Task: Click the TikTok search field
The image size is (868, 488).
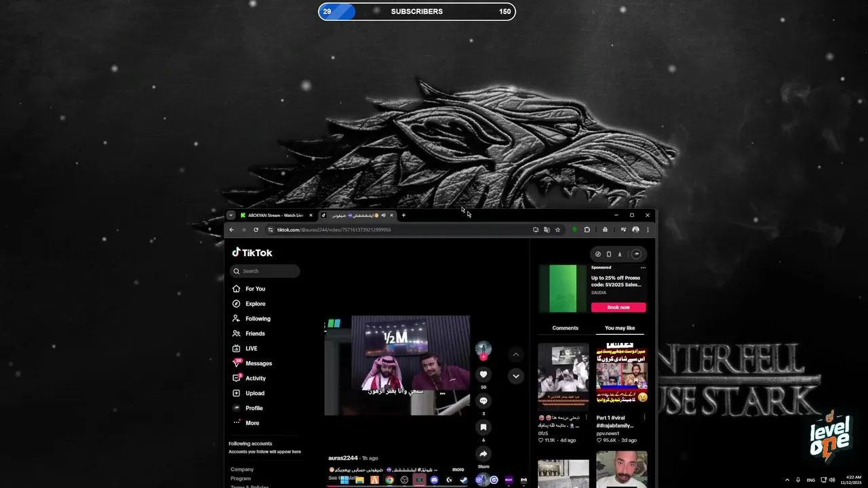Action: click(x=264, y=271)
